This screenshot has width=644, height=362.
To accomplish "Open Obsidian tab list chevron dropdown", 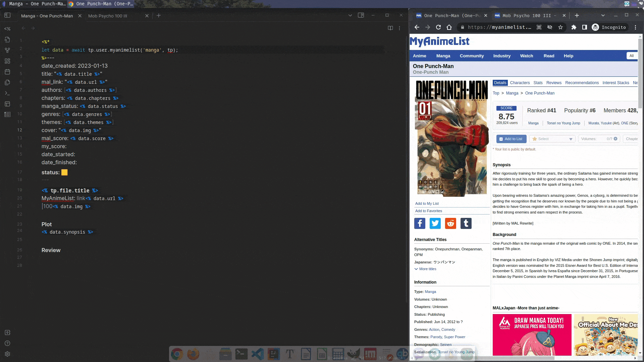I will (350, 15).
